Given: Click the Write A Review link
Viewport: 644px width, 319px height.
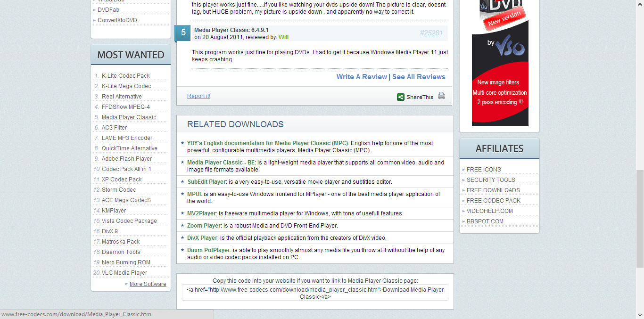Looking at the screenshot, I should pos(362,77).
